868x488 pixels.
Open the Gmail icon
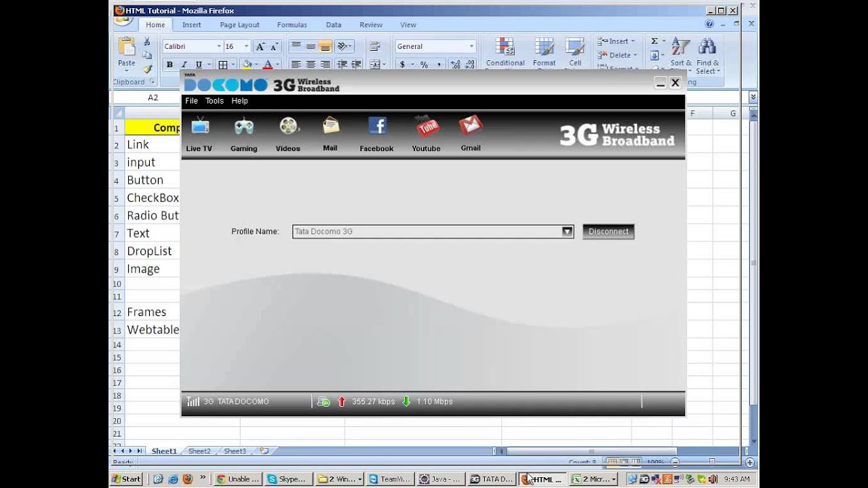[471, 125]
